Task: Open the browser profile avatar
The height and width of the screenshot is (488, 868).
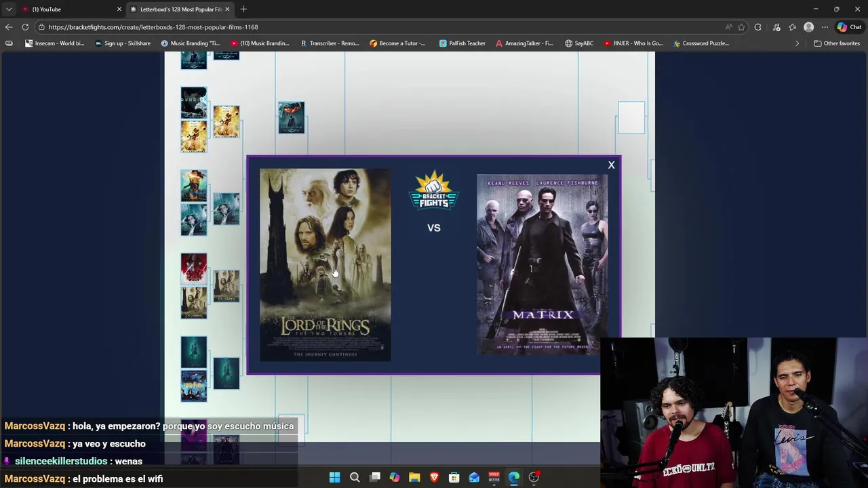Action: [808, 27]
